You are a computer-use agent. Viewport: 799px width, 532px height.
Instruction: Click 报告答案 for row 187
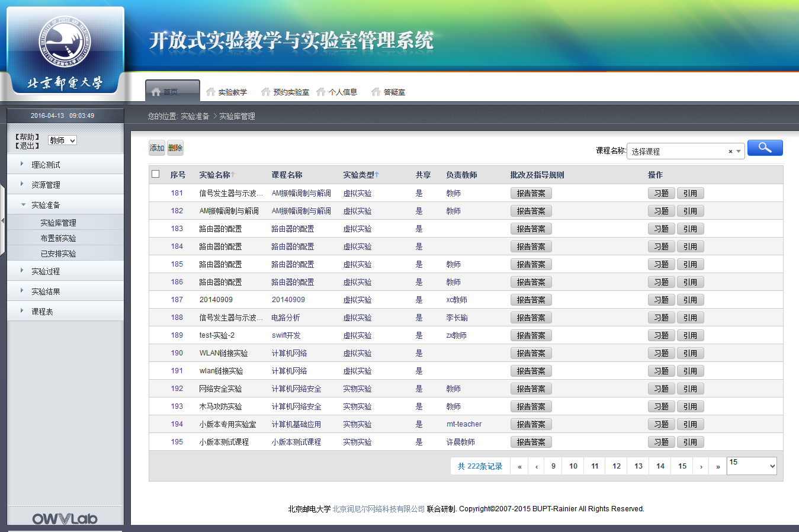tap(531, 300)
